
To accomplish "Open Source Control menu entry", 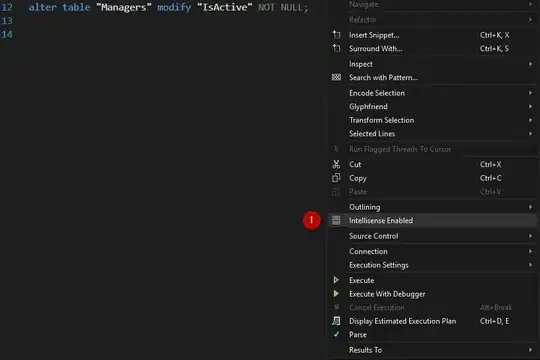I will pyautogui.click(x=432, y=236).
